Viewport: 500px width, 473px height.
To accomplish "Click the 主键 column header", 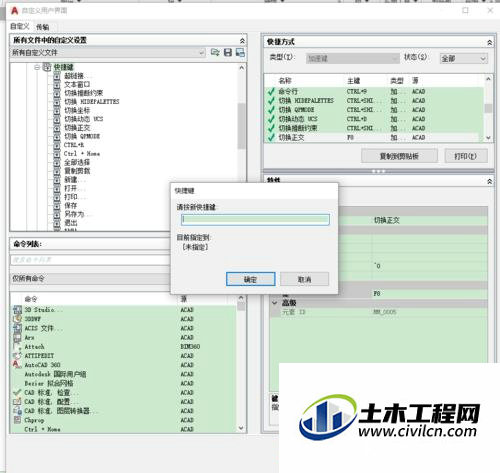I will 353,81.
